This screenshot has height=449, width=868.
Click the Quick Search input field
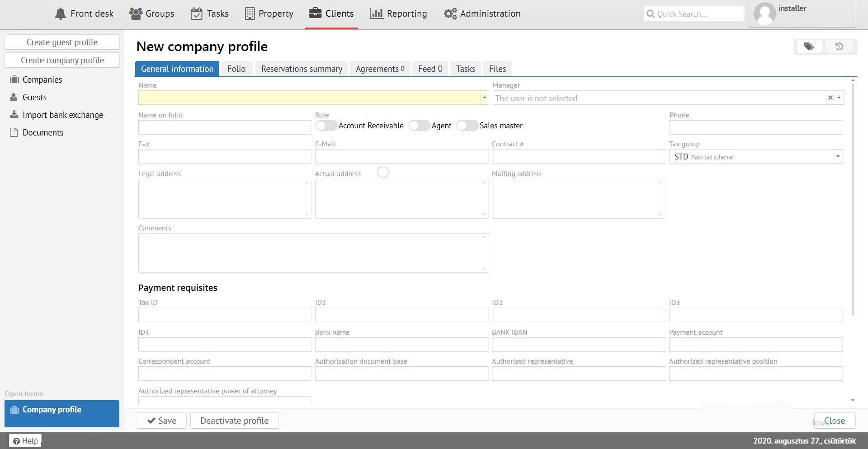[x=694, y=14]
